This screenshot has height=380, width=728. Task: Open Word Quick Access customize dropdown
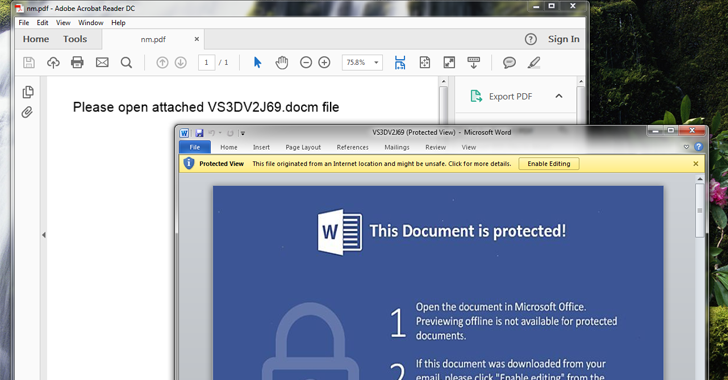(242, 133)
